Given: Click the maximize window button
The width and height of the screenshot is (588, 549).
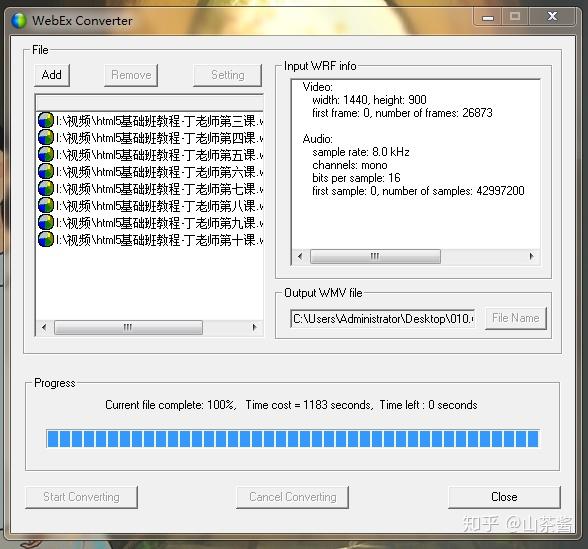Looking at the screenshot, I should coord(515,17).
